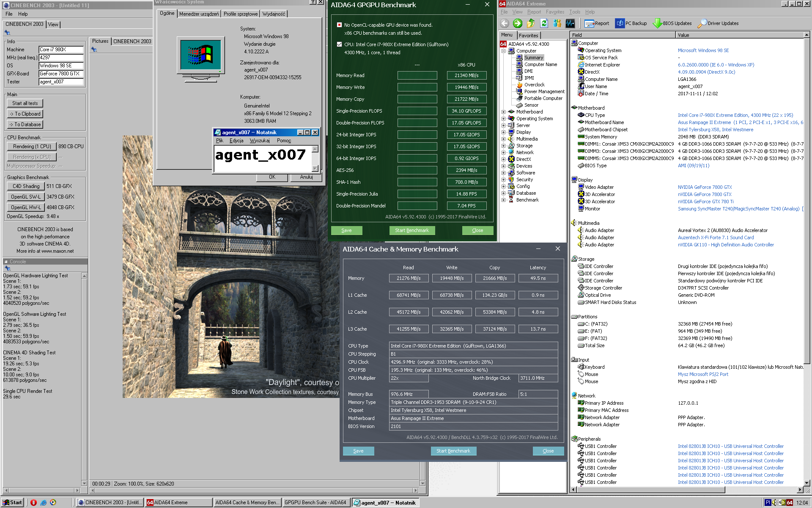Open Driver Updates in AIDA64 toolbar
812x508 pixels.
(718, 23)
